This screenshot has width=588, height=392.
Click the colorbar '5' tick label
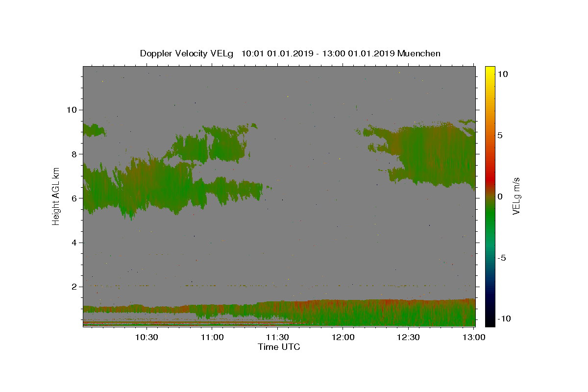tap(500, 135)
